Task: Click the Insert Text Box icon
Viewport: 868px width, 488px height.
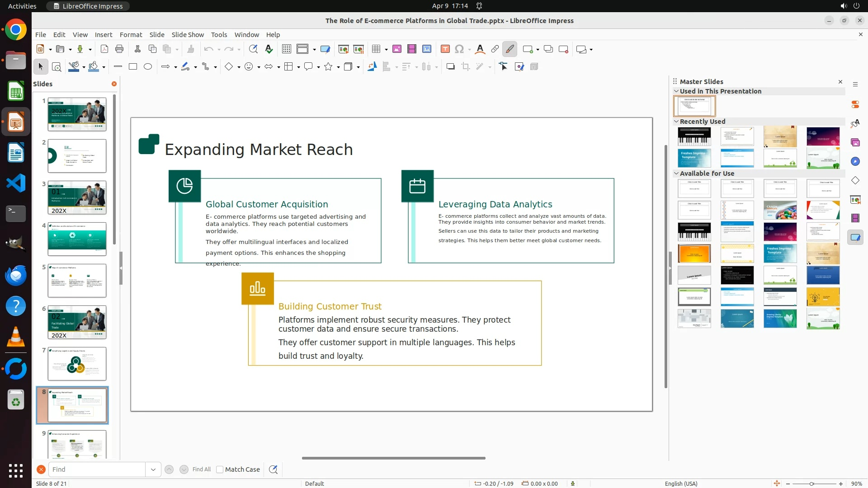Action: (445, 49)
